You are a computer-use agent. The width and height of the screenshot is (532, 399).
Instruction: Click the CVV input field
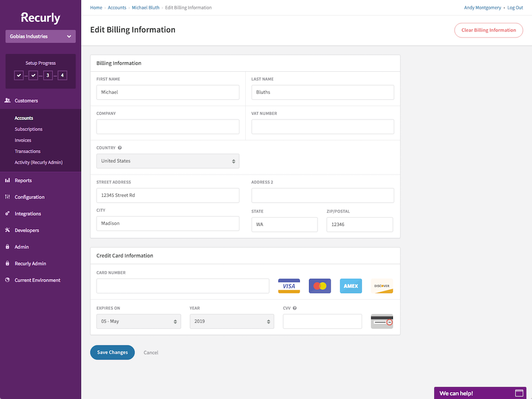point(322,321)
